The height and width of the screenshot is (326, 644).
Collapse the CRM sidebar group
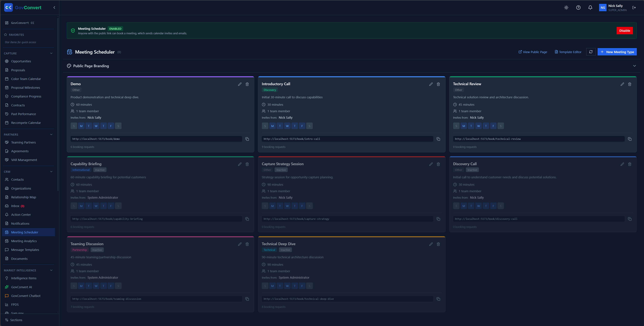[x=51, y=172]
